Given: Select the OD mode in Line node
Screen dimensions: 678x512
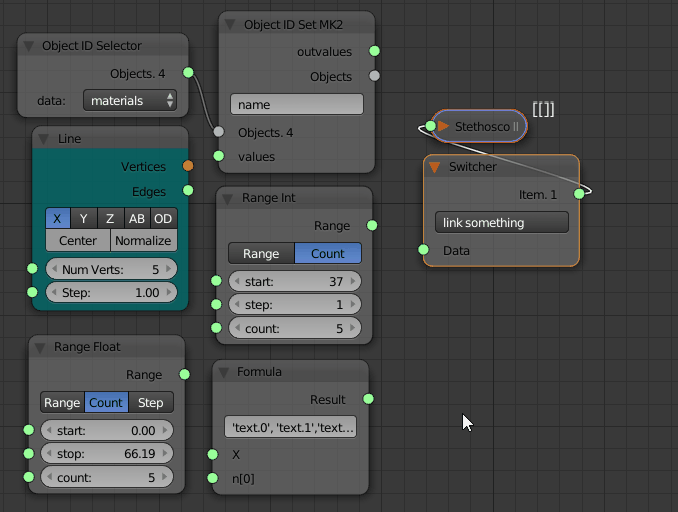Looking at the screenshot, I should [x=163, y=218].
